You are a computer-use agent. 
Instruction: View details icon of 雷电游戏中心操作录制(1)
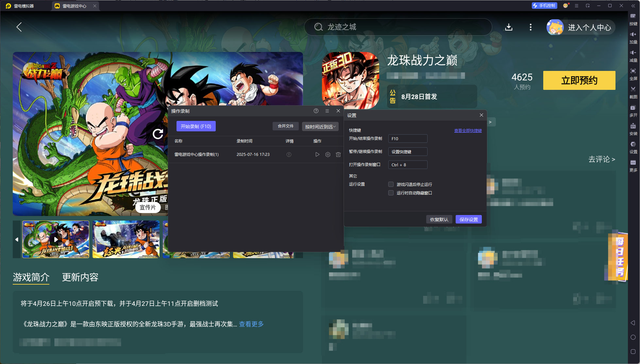coord(289,155)
